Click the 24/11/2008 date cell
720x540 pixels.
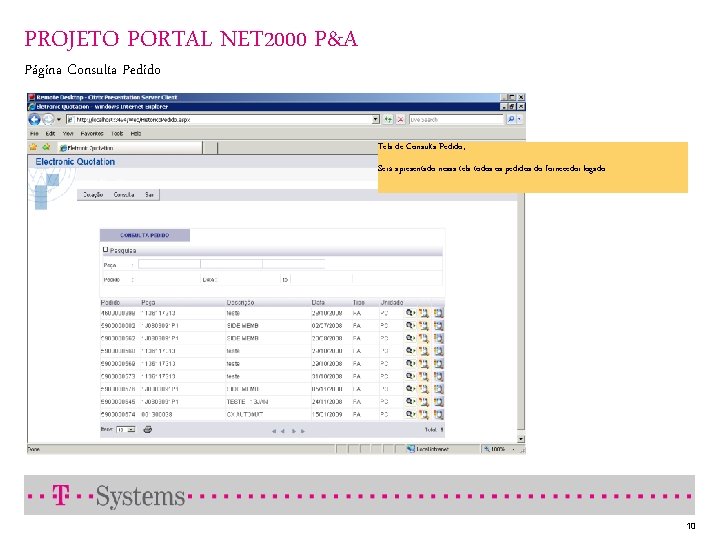[x=327, y=402]
